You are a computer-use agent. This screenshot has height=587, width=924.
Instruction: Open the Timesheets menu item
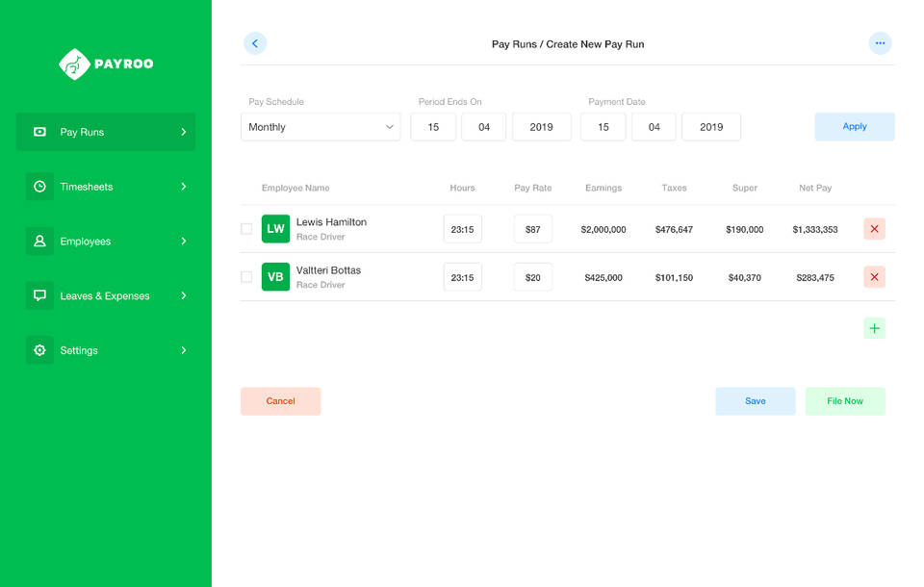tap(106, 187)
